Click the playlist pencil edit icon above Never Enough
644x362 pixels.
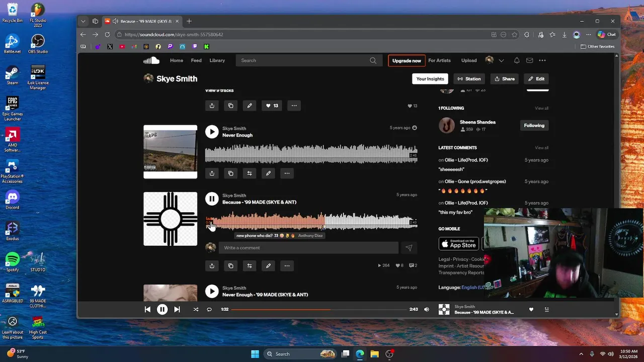pyautogui.click(x=250, y=106)
